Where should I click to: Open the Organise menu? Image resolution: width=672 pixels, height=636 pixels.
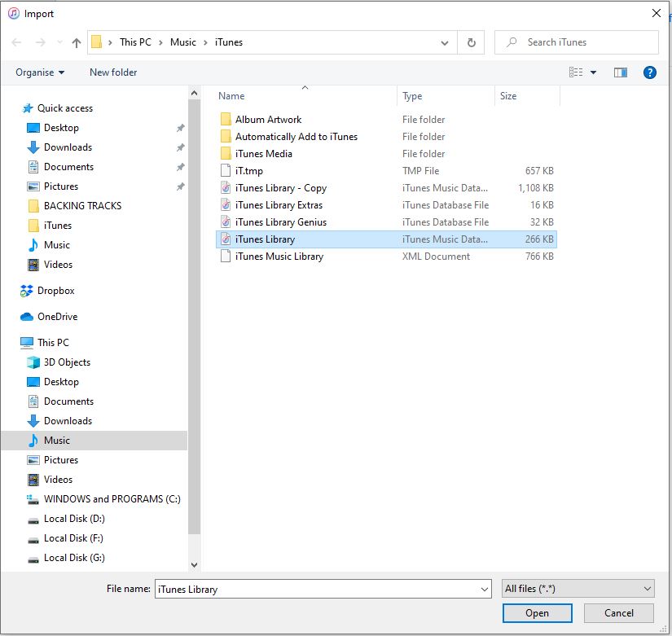pos(40,72)
